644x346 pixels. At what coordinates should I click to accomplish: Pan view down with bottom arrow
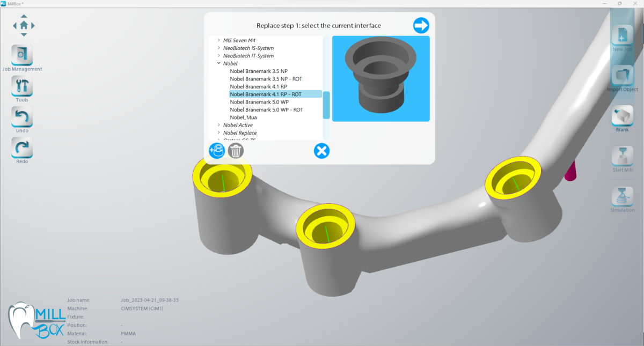tap(24, 34)
